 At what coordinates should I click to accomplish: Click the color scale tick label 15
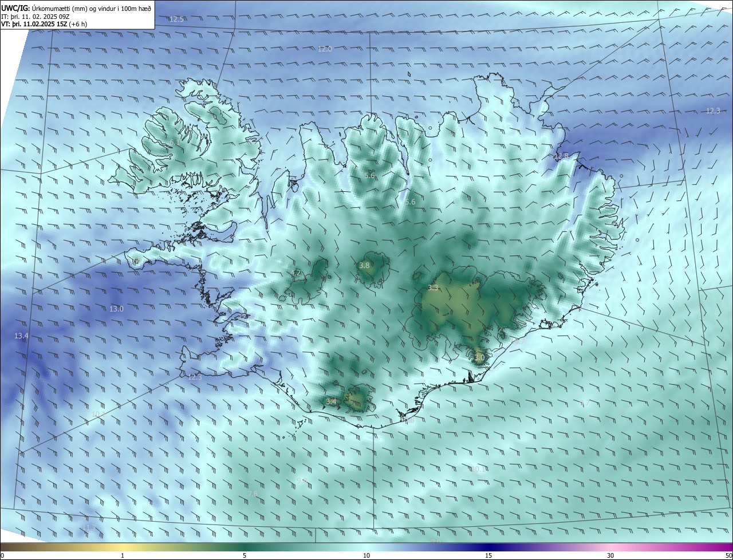coord(488,555)
